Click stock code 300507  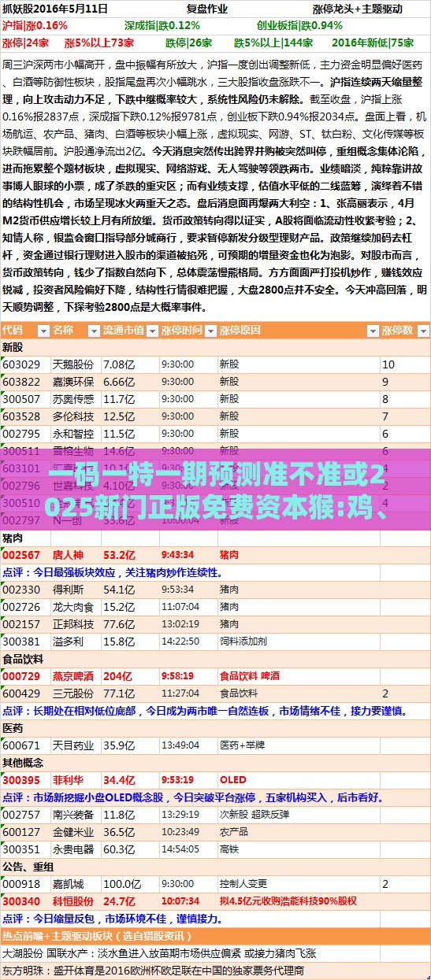pos(21,398)
